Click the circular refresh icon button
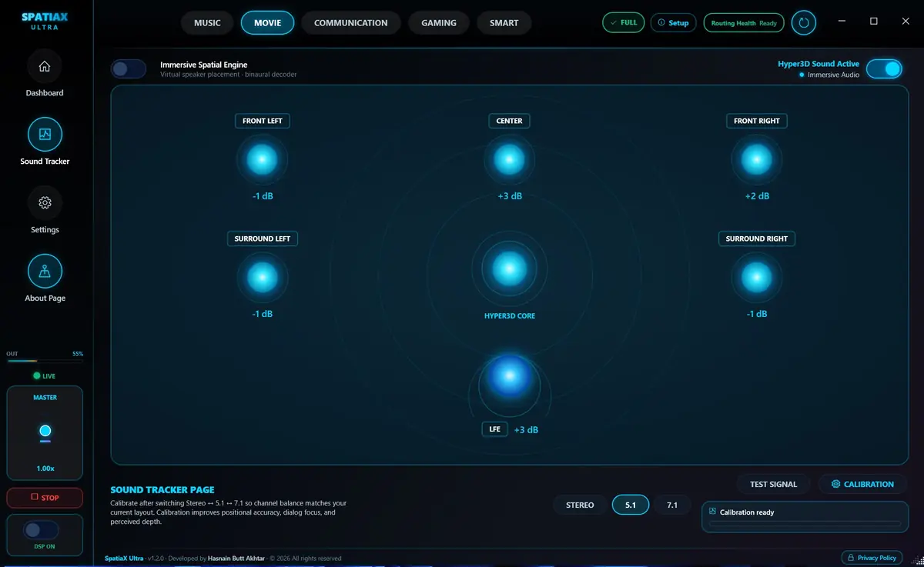The height and width of the screenshot is (567, 924). point(804,22)
